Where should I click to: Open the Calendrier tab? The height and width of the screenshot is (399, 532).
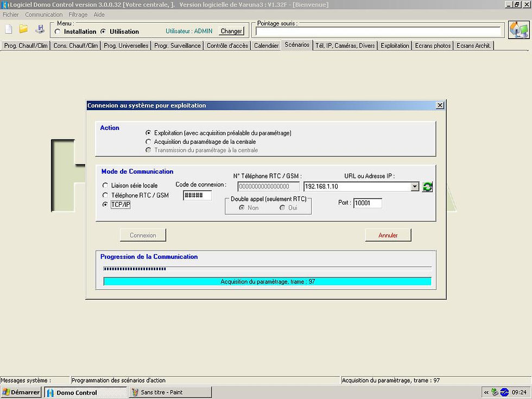(267, 46)
